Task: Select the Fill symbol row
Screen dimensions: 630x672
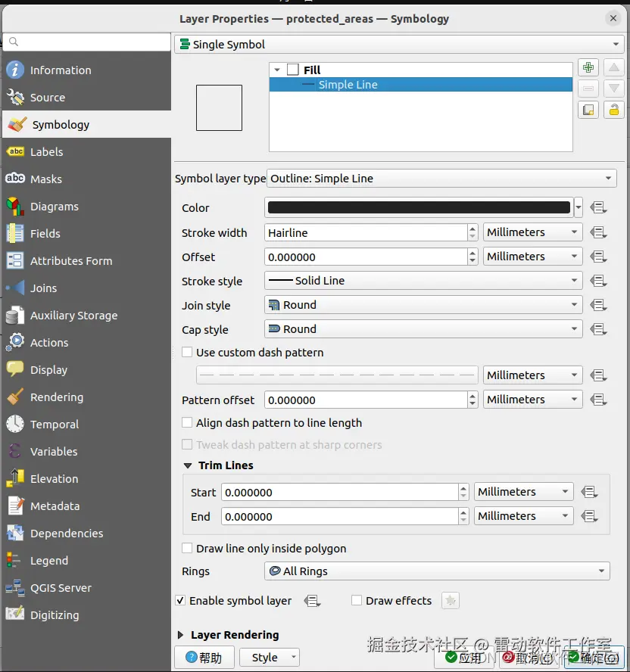Action: tap(421, 70)
